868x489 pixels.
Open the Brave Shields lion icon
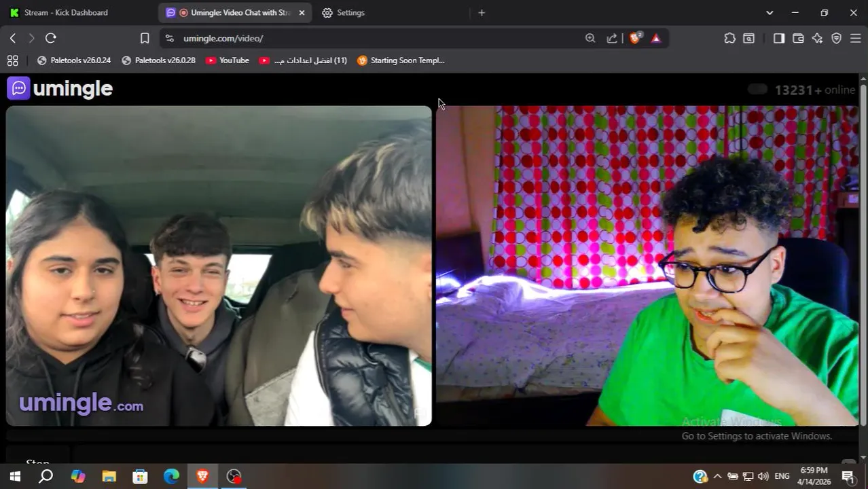pyautogui.click(x=635, y=38)
